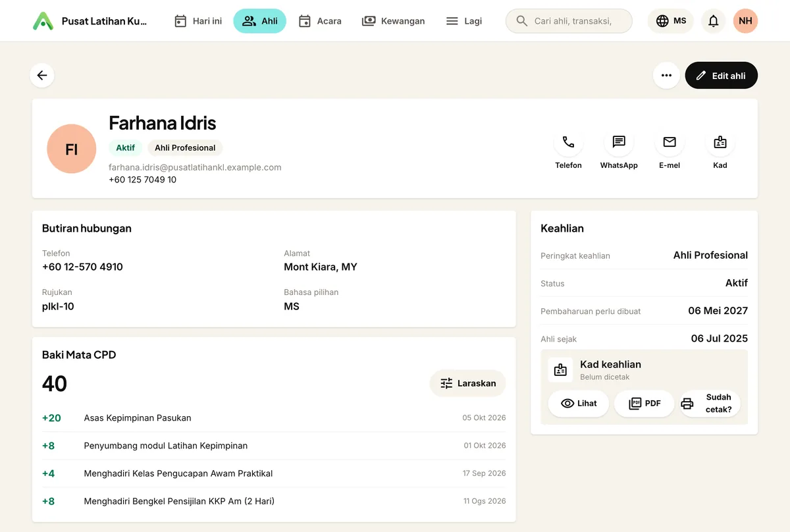Image resolution: width=790 pixels, height=532 pixels.
Task: Click the FI profile avatar
Action: 72,149
